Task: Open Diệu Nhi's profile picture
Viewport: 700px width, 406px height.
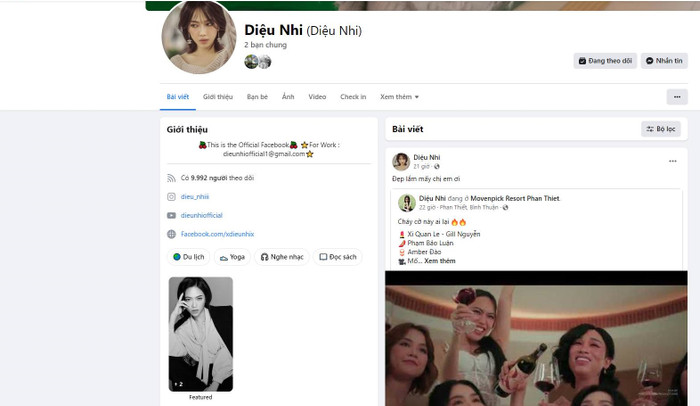Action: click(199, 37)
